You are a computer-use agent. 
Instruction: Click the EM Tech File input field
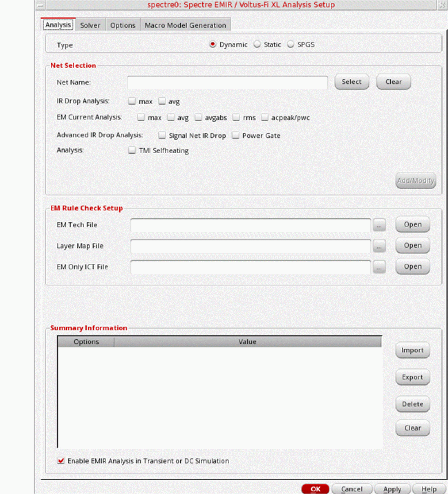pyautogui.click(x=251, y=225)
